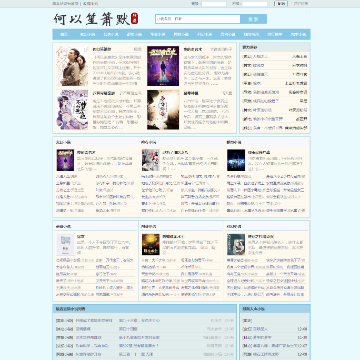Open the second item in blue navigation bar
Viewport: 360px width, 360px height.
point(88,34)
